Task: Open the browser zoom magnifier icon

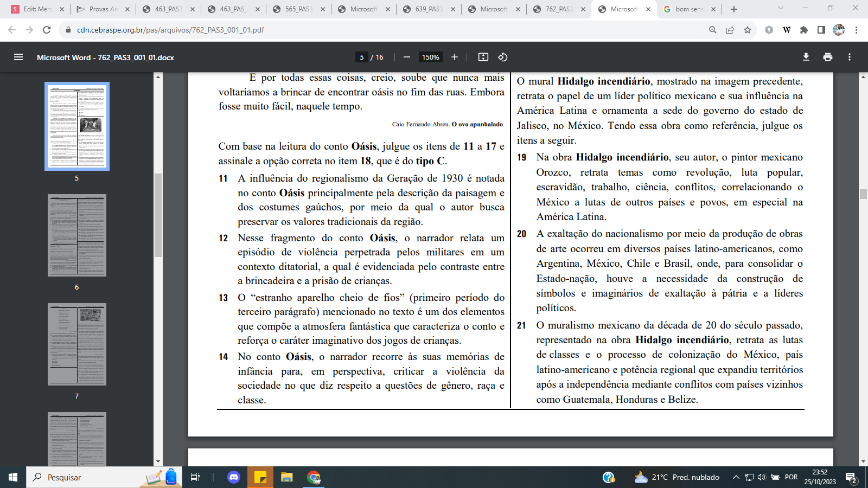Action: (713, 30)
